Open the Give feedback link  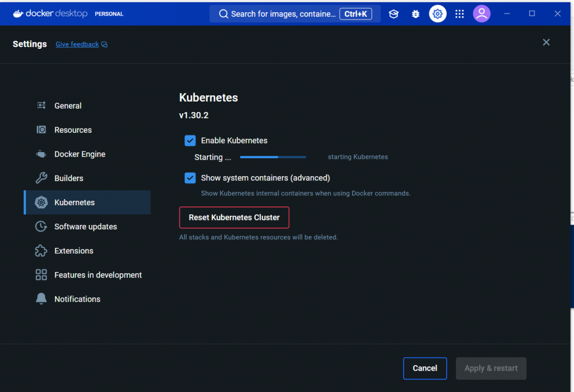point(77,44)
